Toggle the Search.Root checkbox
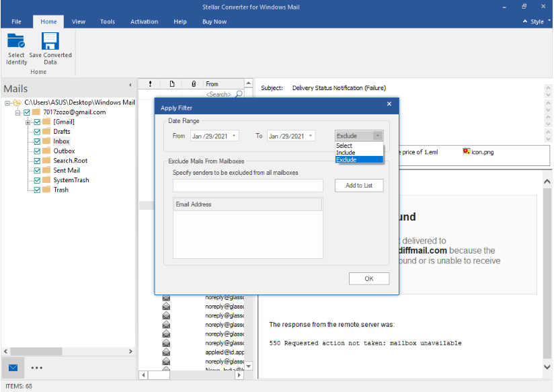This screenshot has width=554, height=392. 37,161
